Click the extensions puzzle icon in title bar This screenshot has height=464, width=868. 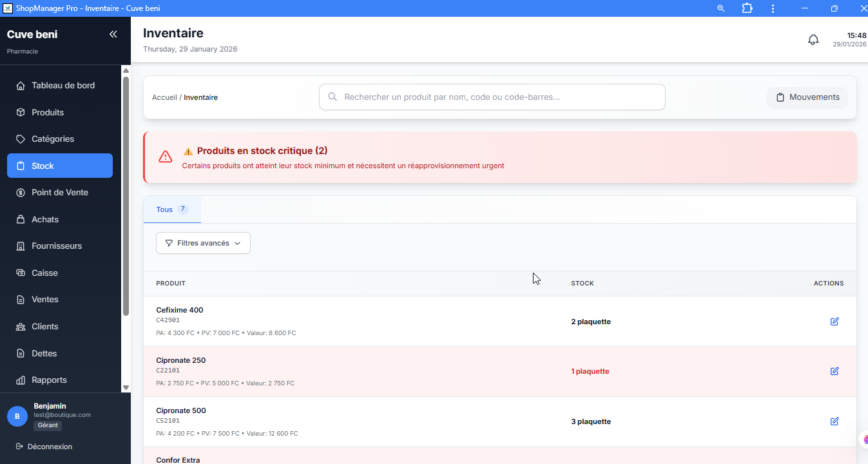click(x=747, y=8)
